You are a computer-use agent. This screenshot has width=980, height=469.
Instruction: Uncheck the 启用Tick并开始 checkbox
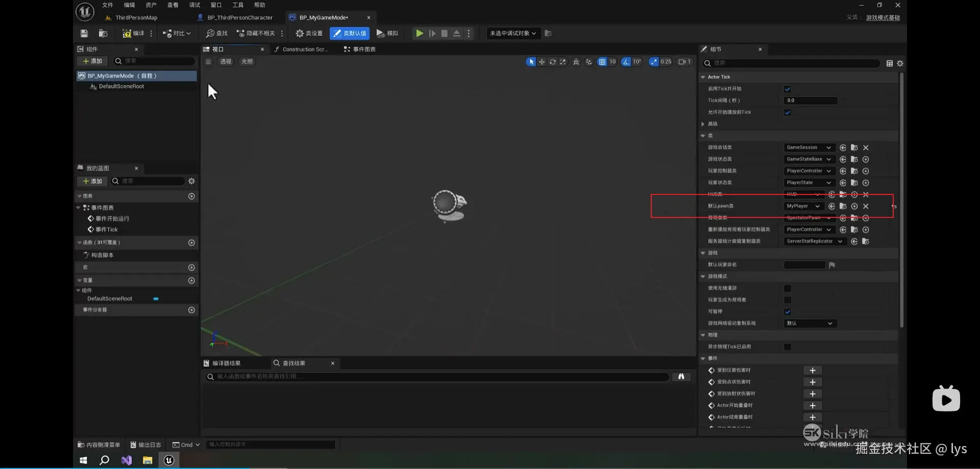[788, 89]
